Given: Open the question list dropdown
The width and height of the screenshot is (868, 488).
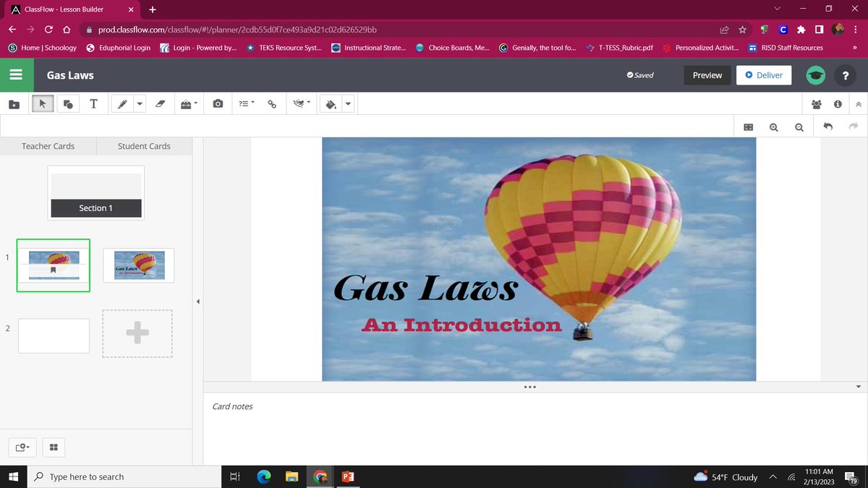Looking at the screenshot, I should click(x=247, y=104).
